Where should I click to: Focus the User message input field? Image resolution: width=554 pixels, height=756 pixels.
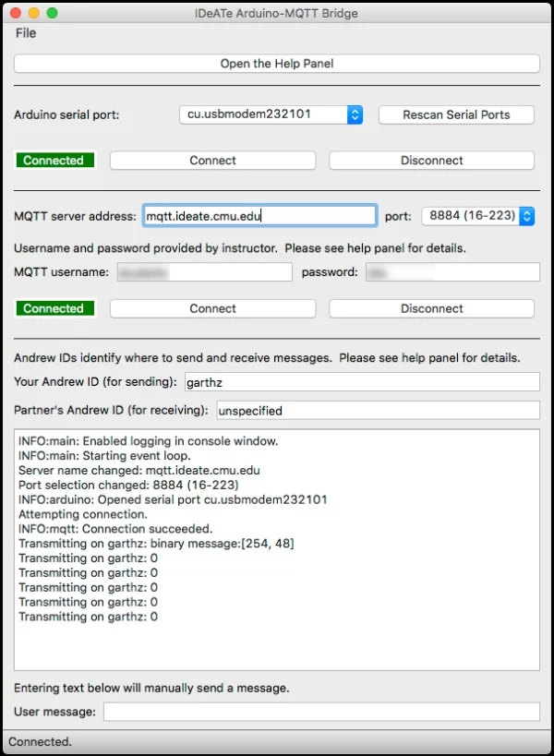pyautogui.click(x=320, y=712)
